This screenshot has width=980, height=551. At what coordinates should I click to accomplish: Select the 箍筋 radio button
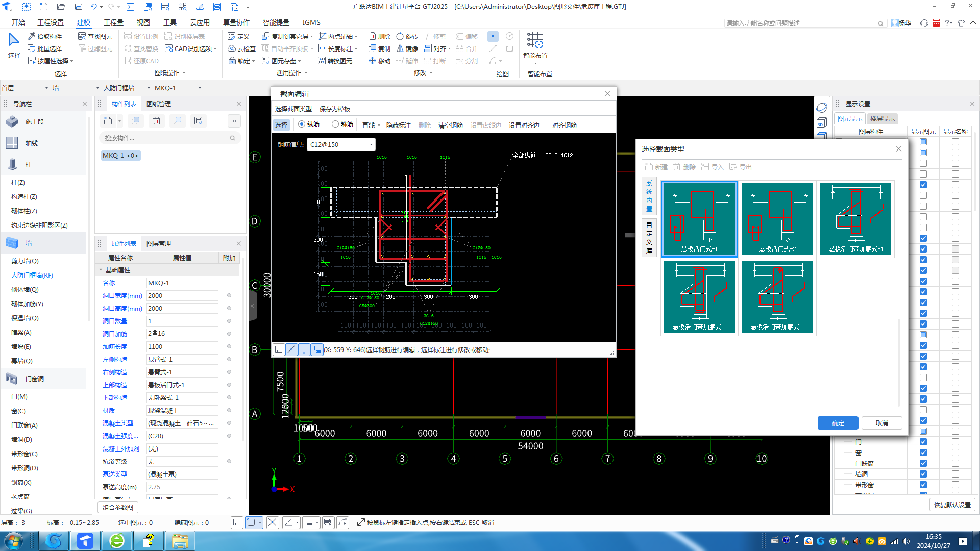click(x=335, y=124)
